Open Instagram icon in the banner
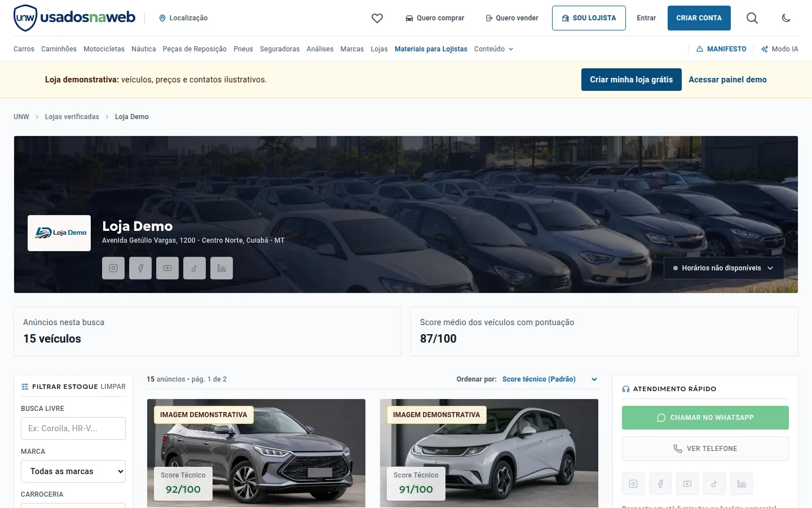Image resolution: width=812 pixels, height=508 pixels. click(x=113, y=268)
